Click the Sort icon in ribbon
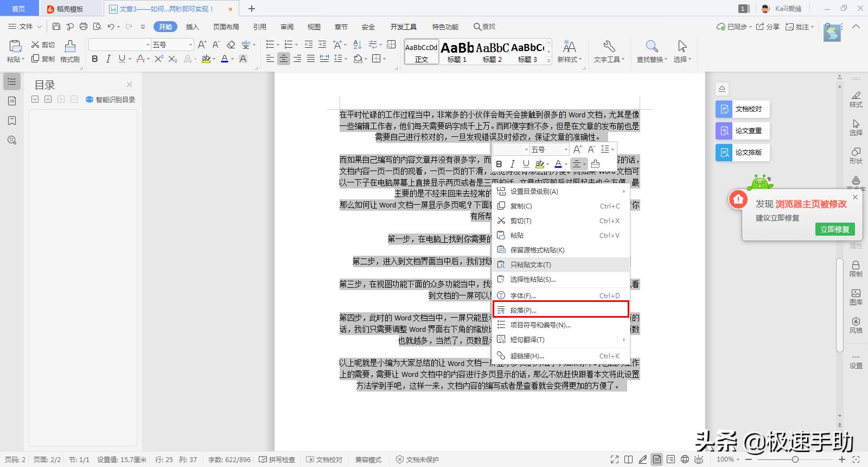The height and width of the screenshot is (467, 868). (358, 45)
